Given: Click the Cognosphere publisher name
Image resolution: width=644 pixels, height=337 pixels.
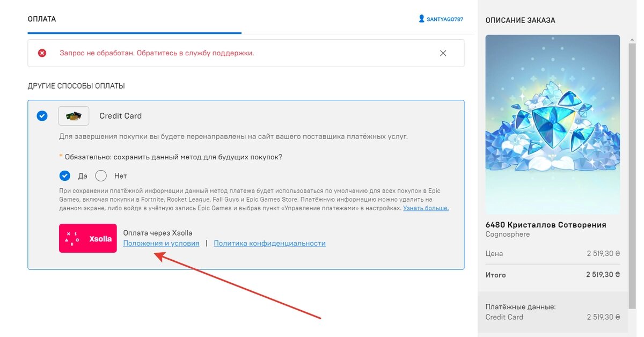Looking at the screenshot, I should pyautogui.click(x=508, y=235).
